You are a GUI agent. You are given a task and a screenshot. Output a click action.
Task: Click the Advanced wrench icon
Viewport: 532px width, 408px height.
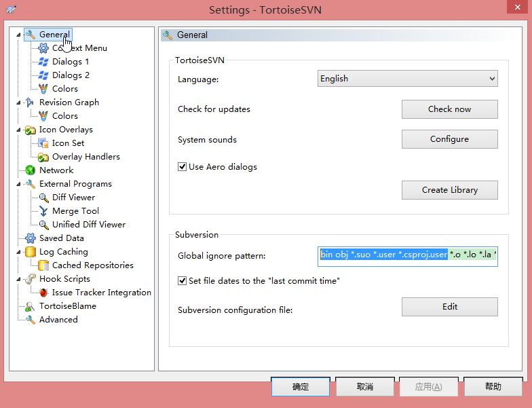coord(31,320)
